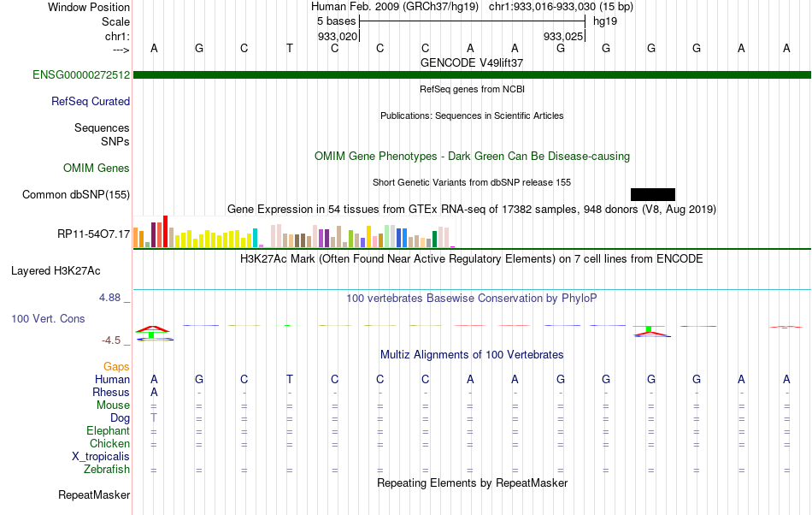Image resolution: width=812 pixels, height=515 pixels.
Task: Open the GENCODE V49lift37 track title
Action: pos(472,62)
